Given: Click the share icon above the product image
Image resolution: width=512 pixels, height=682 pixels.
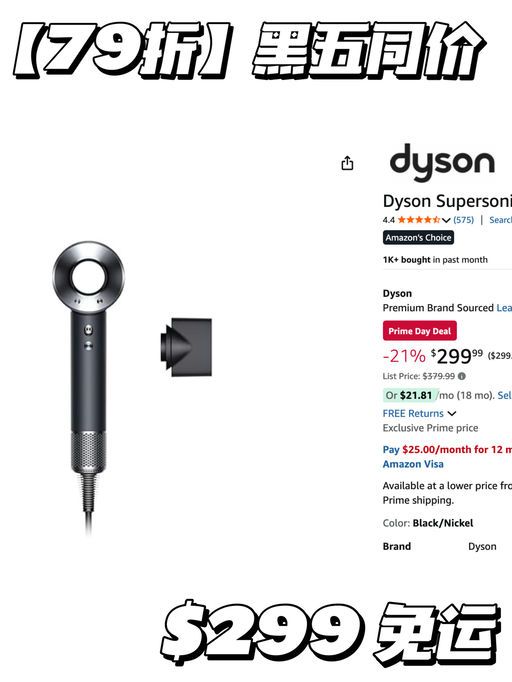Looking at the screenshot, I should pos(347,163).
